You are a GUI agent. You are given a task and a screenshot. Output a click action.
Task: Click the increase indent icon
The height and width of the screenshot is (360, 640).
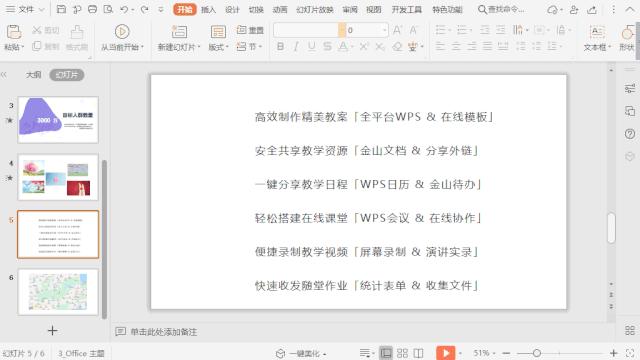(500, 30)
